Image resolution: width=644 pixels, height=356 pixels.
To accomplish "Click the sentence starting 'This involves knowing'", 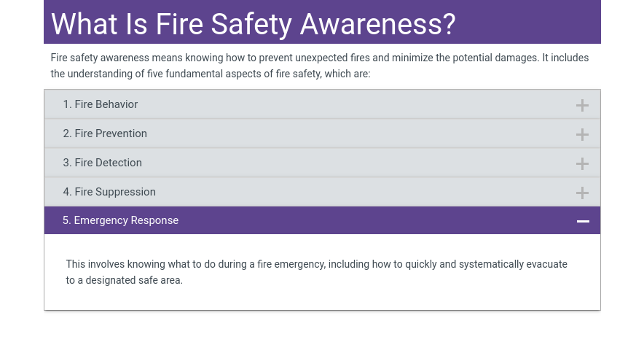I will tap(316, 264).
